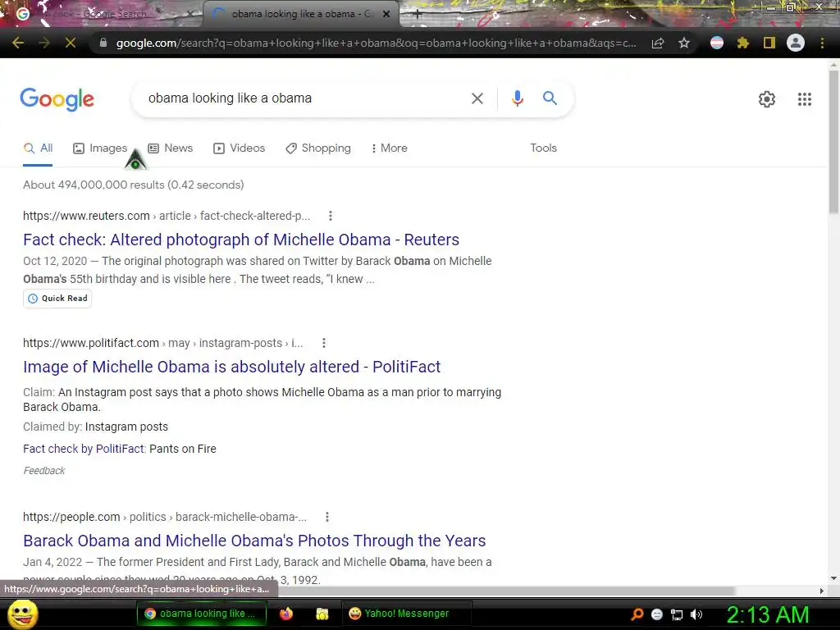Open options menu for PolitiFact result
Image resolution: width=840 pixels, height=630 pixels.
click(323, 343)
